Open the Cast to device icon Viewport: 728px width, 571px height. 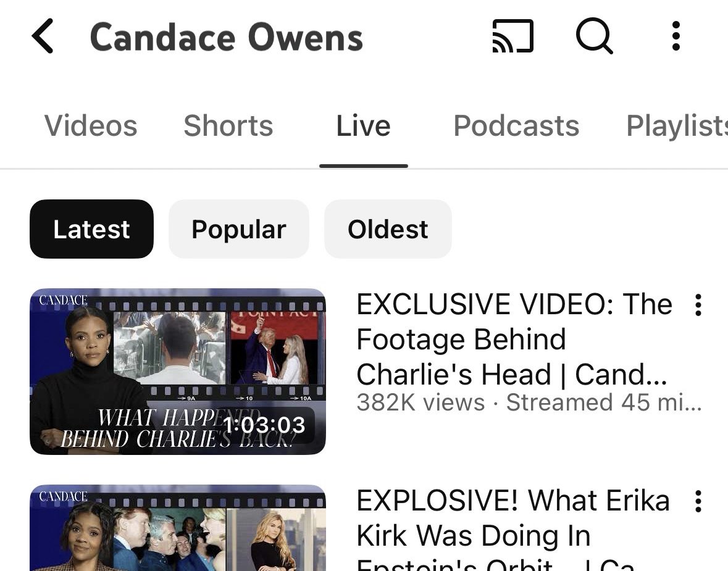click(513, 36)
